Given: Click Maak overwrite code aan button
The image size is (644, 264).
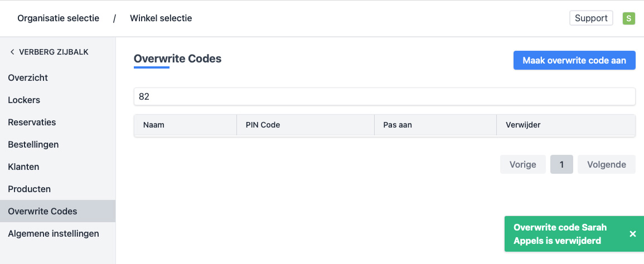Looking at the screenshot, I should coord(574,60).
